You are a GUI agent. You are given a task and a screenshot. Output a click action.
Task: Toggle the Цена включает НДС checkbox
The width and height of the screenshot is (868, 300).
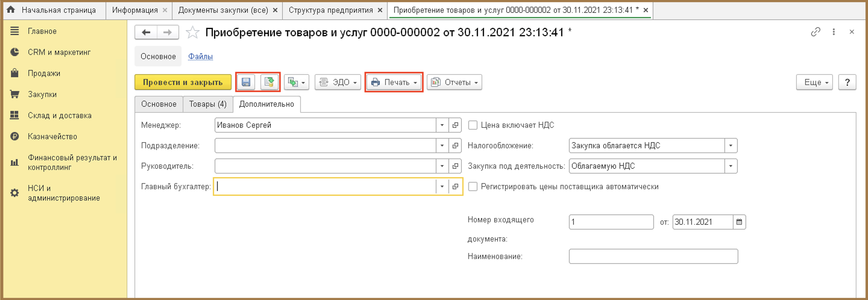[473, 125]
